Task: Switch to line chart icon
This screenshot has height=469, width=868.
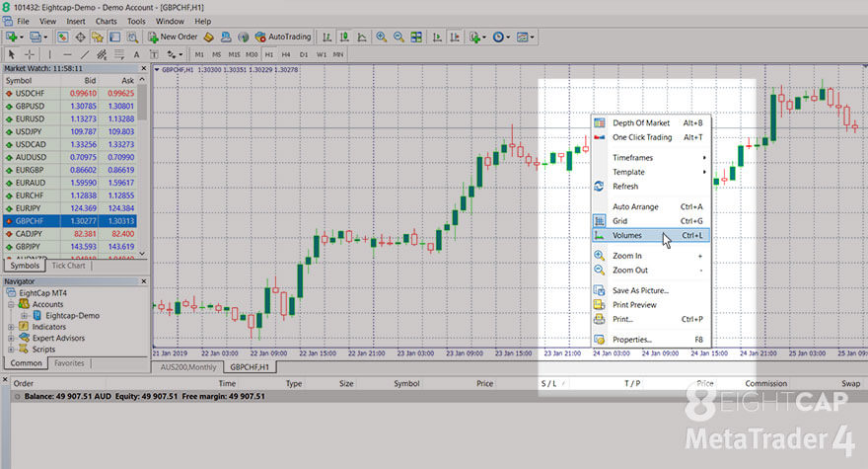Action: coord(362,38)
